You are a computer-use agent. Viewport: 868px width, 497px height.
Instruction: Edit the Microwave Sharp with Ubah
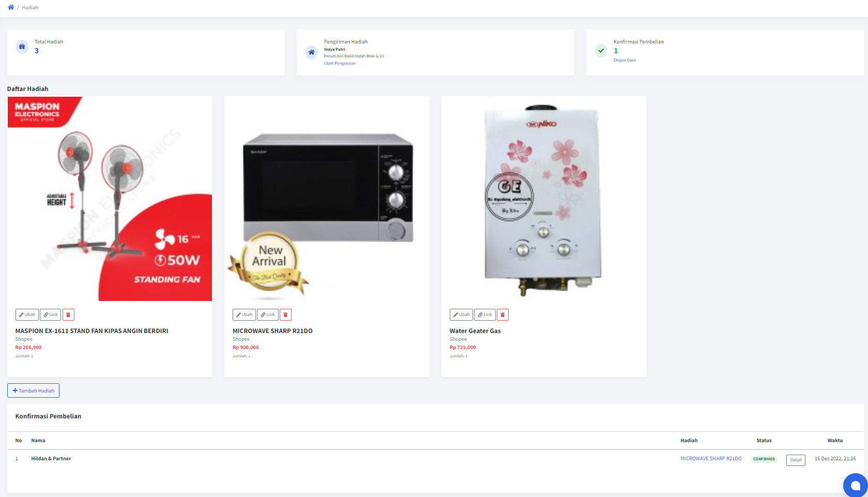click(244, 314)
